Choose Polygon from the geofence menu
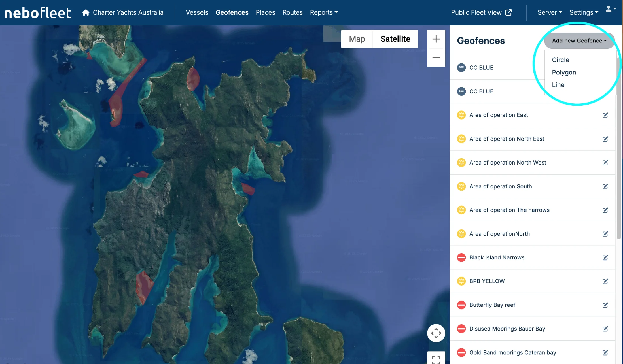The width and height of the screenshot is (623, 364). [564, 73]
